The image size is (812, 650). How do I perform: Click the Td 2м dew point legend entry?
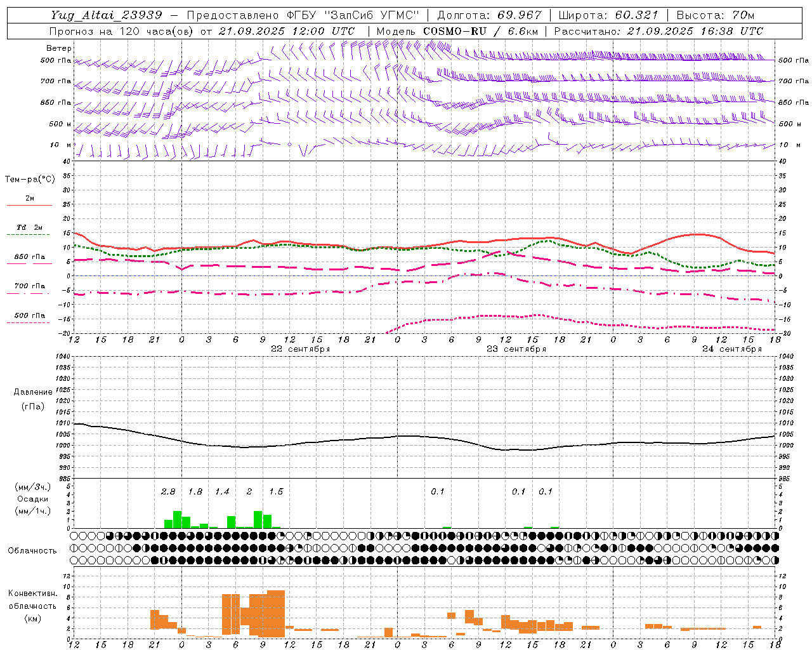point(29,227)
